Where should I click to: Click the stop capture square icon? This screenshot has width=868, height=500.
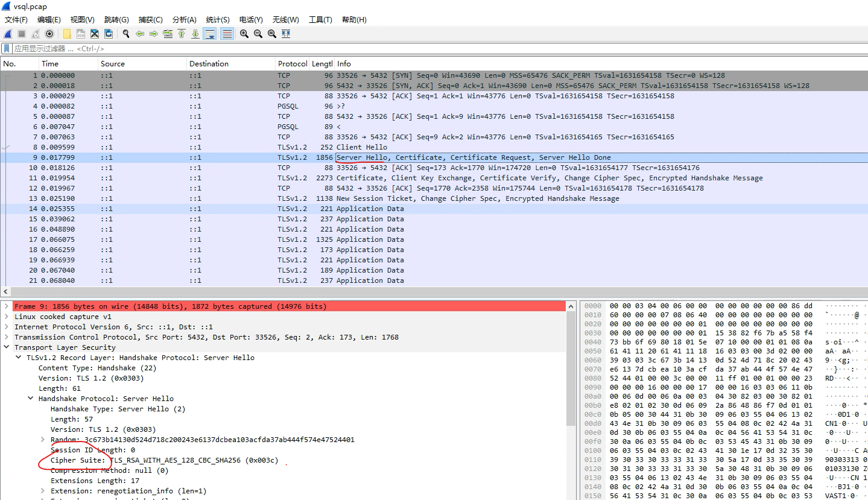tap(22, 34)
